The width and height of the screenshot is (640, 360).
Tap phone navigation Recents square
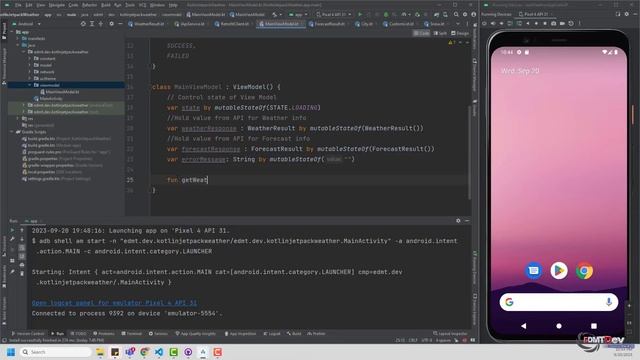tap(594, 326)
